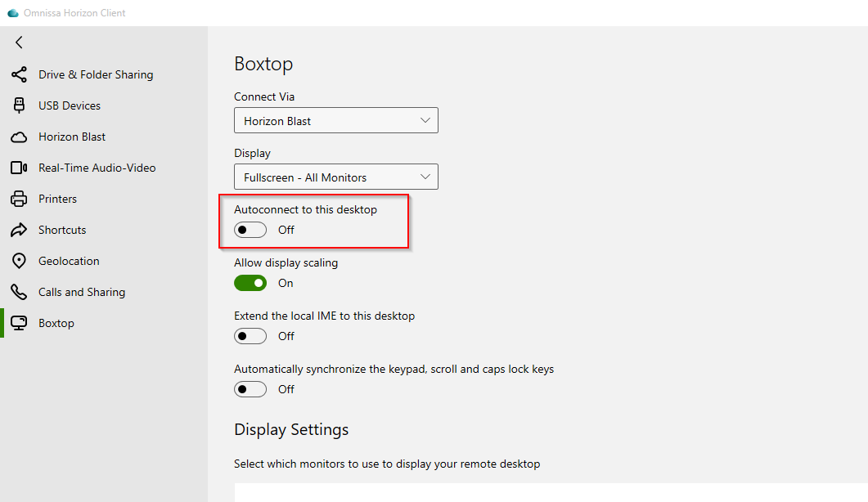
Task: Click the Connect Via label
Action: [x=264, y=96]
